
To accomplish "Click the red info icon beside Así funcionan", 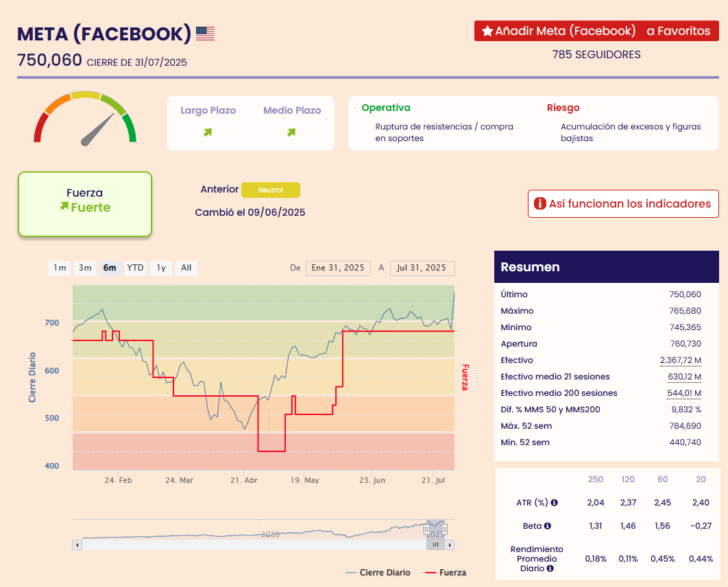I will [x=540, y=203].
